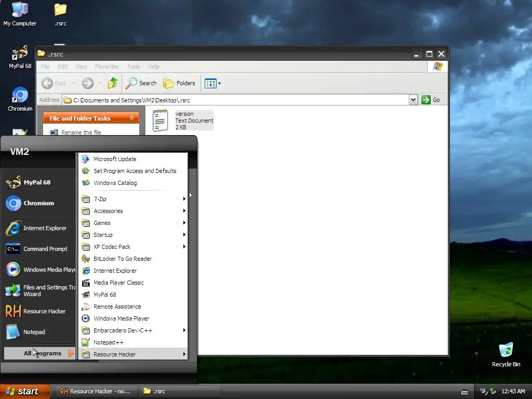532x399 pixels.
Task: Select the MyPal 68 desktop shortcut
Action: [20, 57]
